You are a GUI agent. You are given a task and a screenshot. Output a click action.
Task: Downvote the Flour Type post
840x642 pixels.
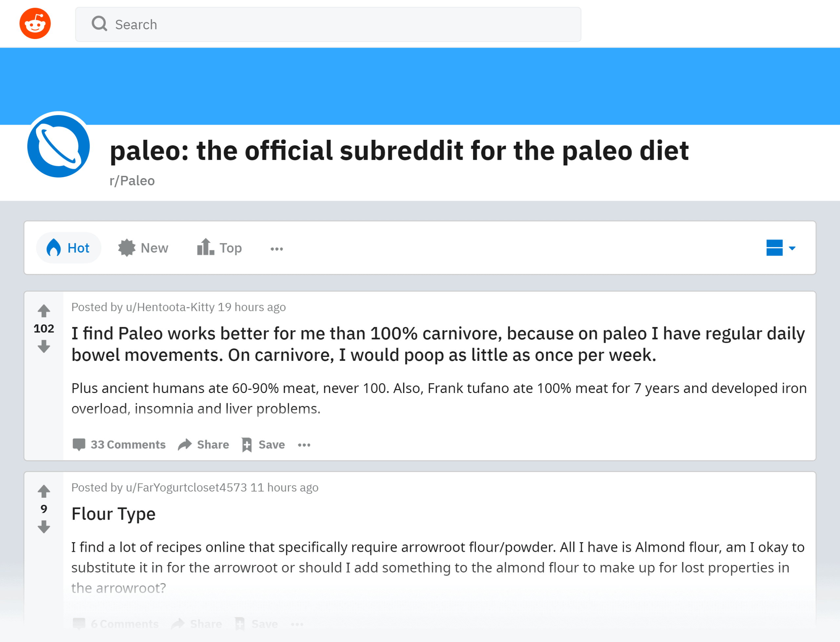coord(44,527)
